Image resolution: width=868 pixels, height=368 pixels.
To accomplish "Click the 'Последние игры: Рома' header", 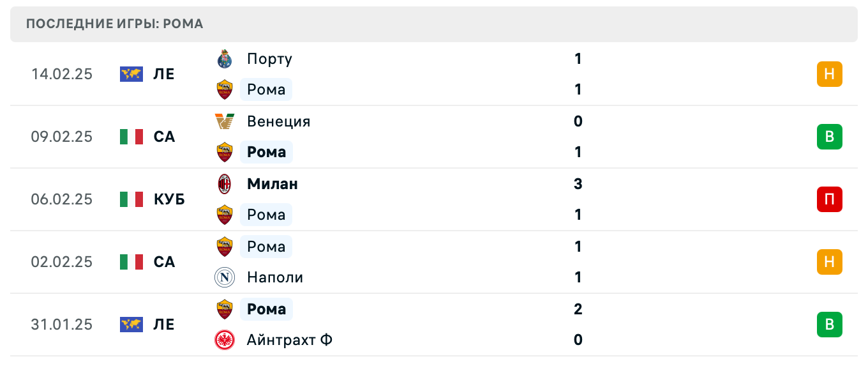I will 115,24.
